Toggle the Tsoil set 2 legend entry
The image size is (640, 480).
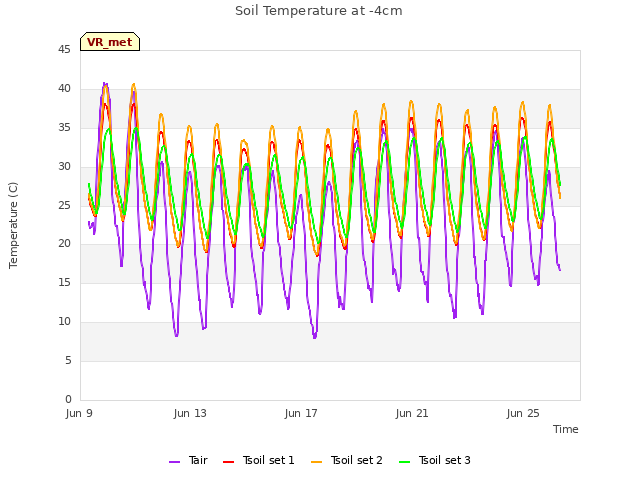click(x=347, y=460)
